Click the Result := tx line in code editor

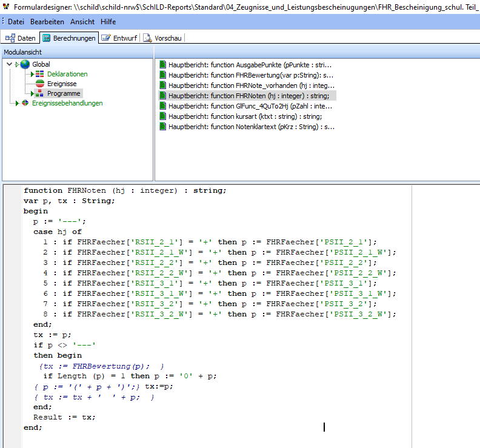click(x=64, y=417)
